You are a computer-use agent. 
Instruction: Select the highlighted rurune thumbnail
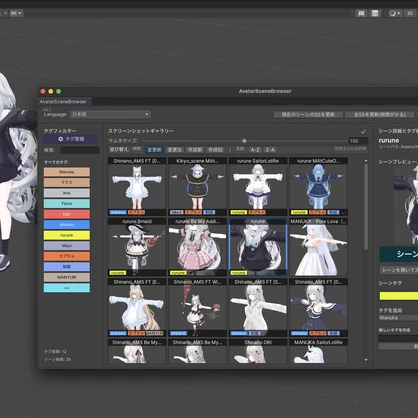[258, 247]
